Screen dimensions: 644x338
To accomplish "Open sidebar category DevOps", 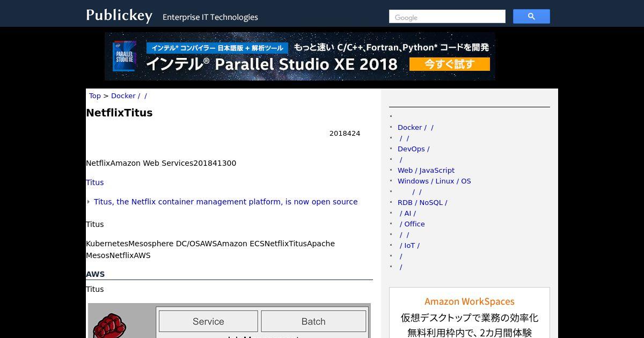I will tap(413, 149).
